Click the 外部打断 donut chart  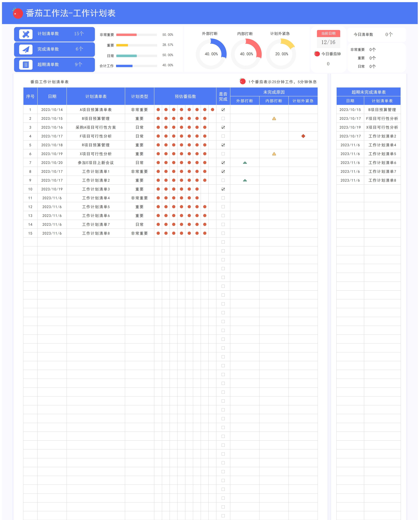211,54
